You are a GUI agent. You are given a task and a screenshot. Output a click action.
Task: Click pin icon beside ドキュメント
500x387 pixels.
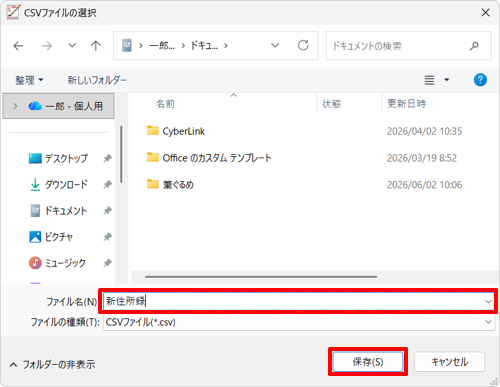107,211
